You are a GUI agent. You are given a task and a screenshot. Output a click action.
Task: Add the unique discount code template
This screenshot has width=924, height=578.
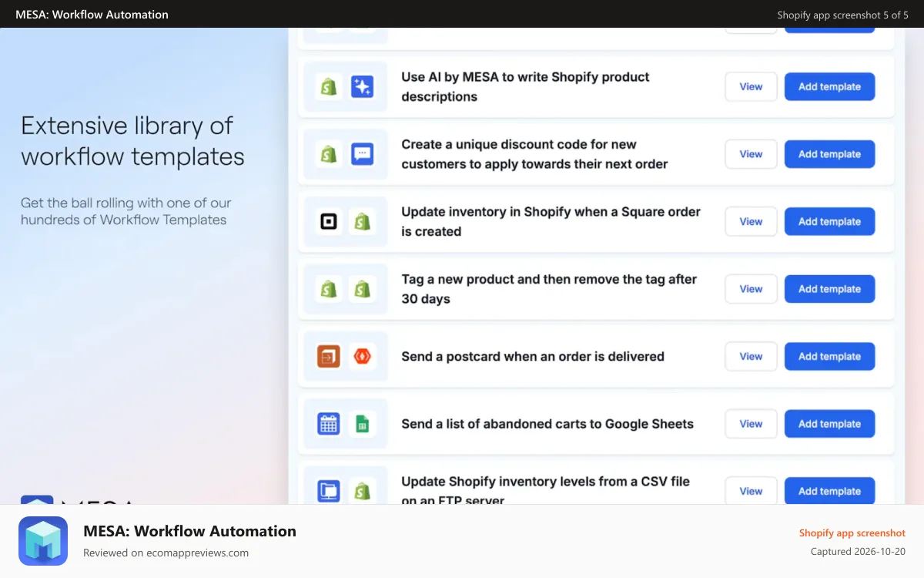tap(829, 154)
